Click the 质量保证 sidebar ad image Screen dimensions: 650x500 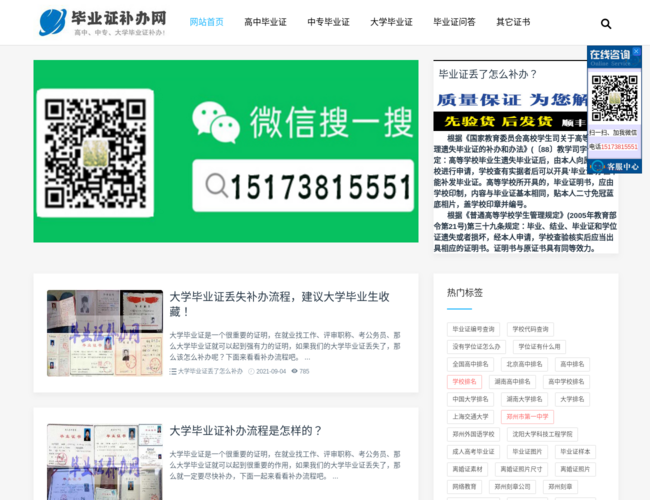511,111
